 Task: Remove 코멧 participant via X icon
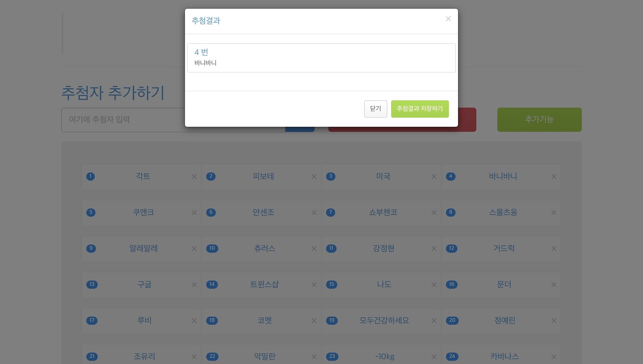click(x=314, y=321)
